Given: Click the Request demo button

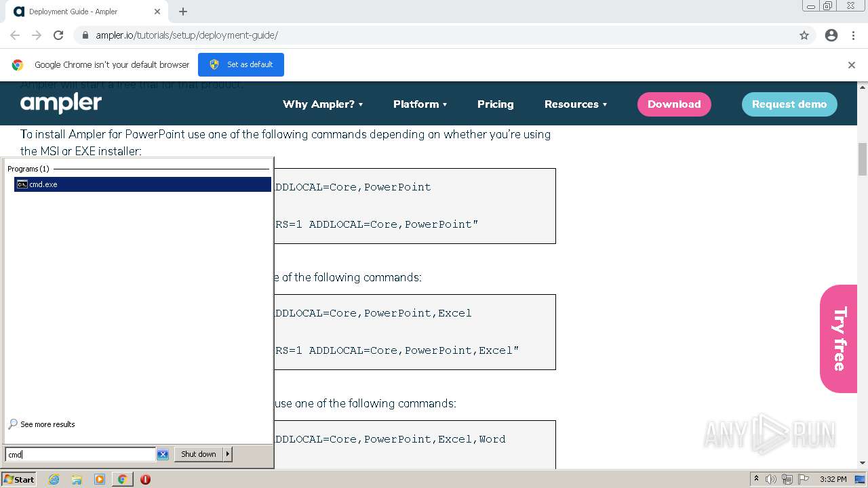Looking at the screenshot, I should pos(789,104).
